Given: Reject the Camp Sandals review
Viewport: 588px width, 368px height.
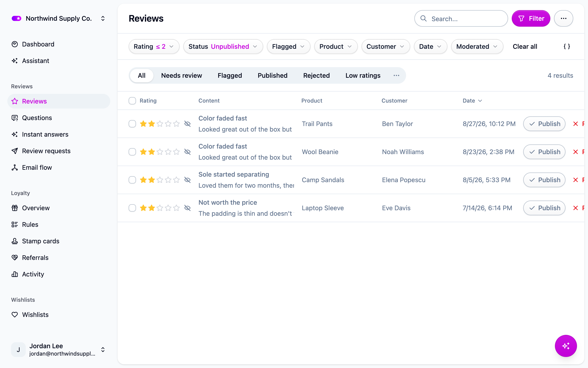Looking at the screenshot, I should 579,180.
